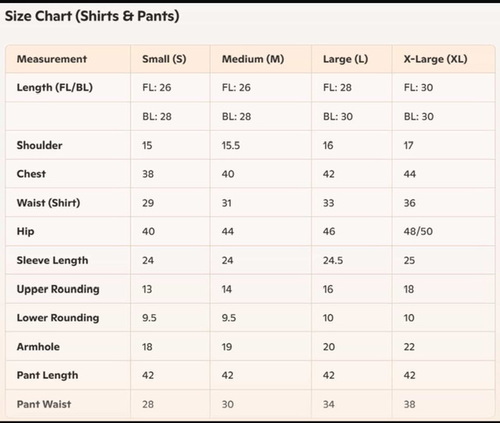Click the Chest row label

pos(31,174)
